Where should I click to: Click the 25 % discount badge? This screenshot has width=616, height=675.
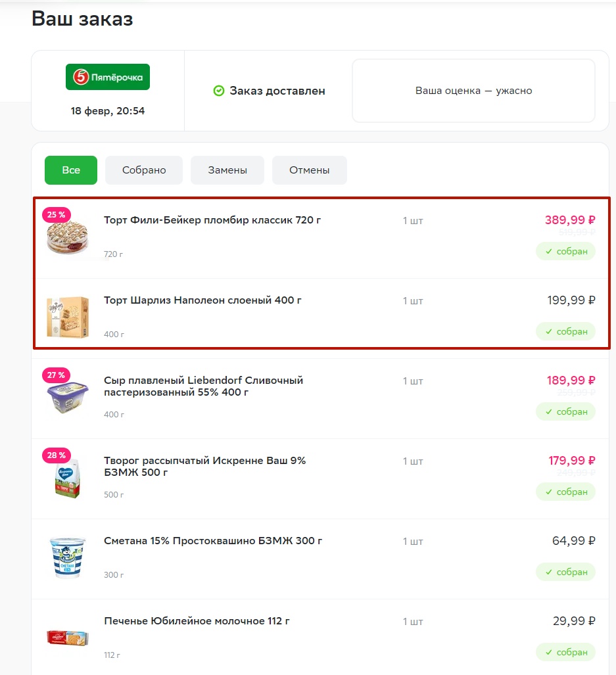(57, 214)
